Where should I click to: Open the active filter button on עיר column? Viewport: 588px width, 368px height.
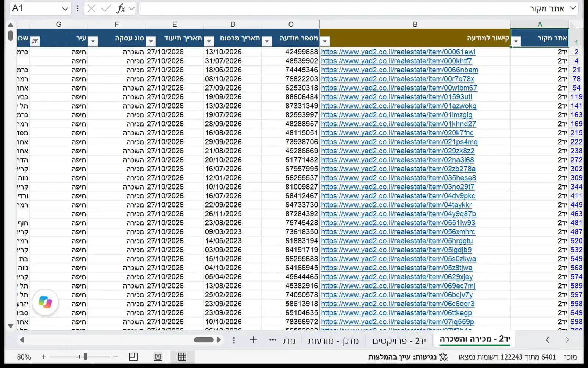click(35, 41)
